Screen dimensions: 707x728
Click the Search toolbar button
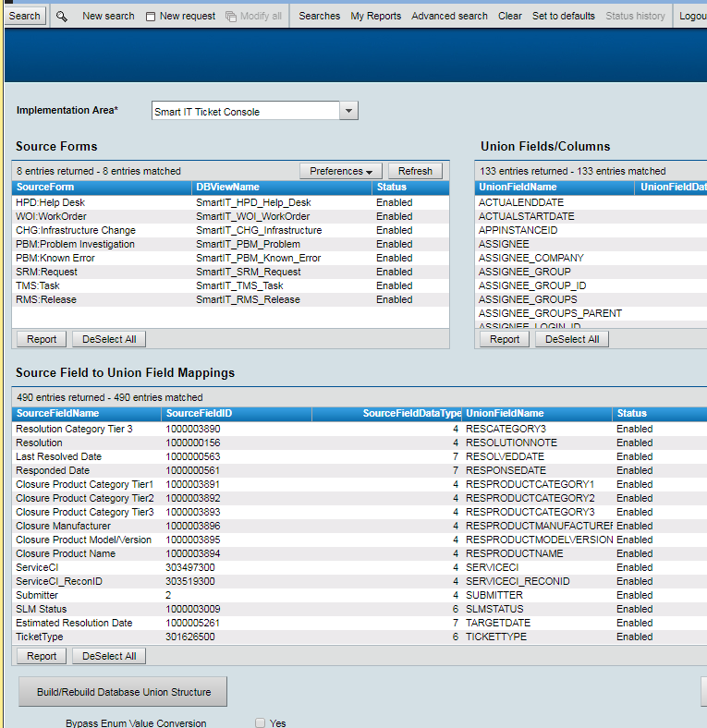click(x=25, y=16)
